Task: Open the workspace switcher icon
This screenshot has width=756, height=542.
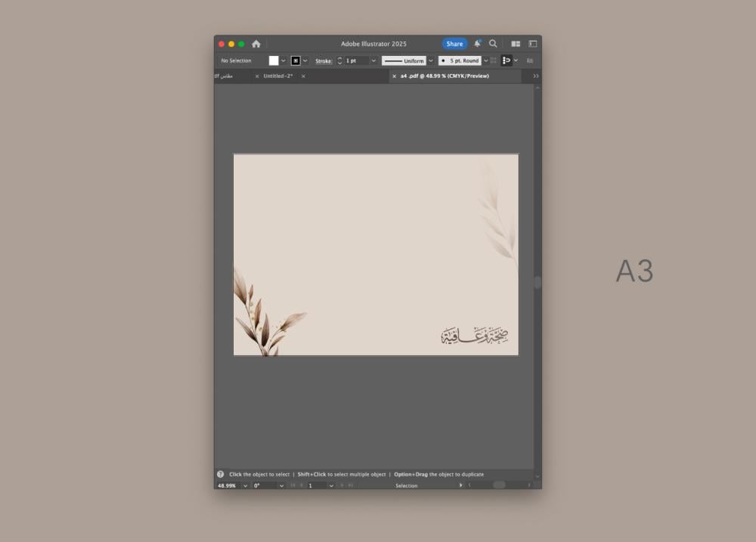Action: pos(532,44)
